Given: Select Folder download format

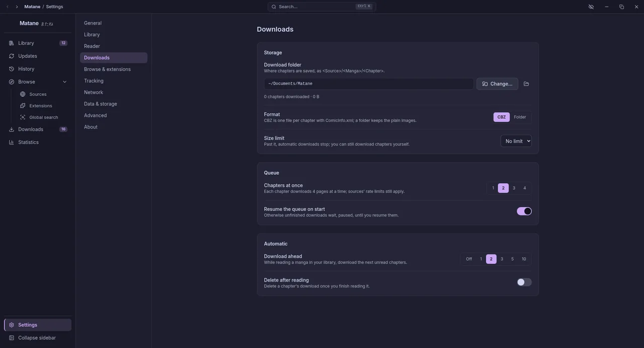Looking at the screenshot, I should 520,117.
